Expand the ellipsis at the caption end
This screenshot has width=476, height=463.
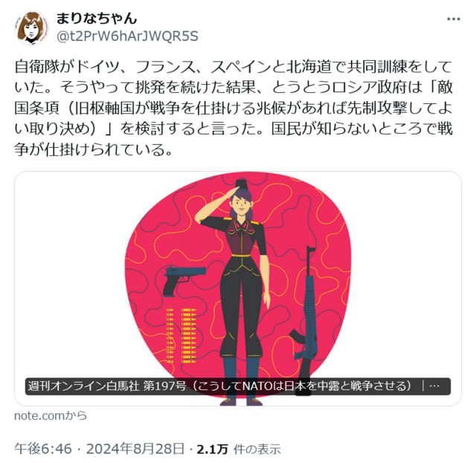point(434,386)
